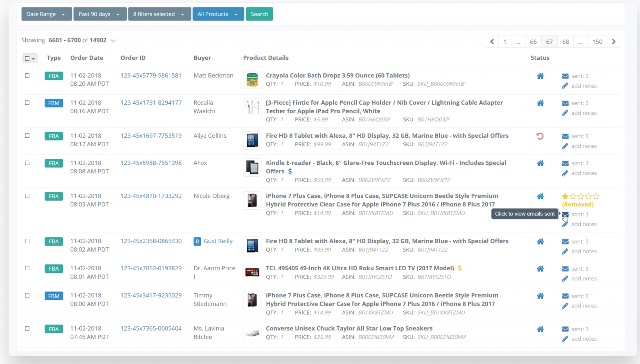Viewport: 640px width, 364px height.
Task: Navigate to page 68 in pagination
Action: tap(566, 41)
